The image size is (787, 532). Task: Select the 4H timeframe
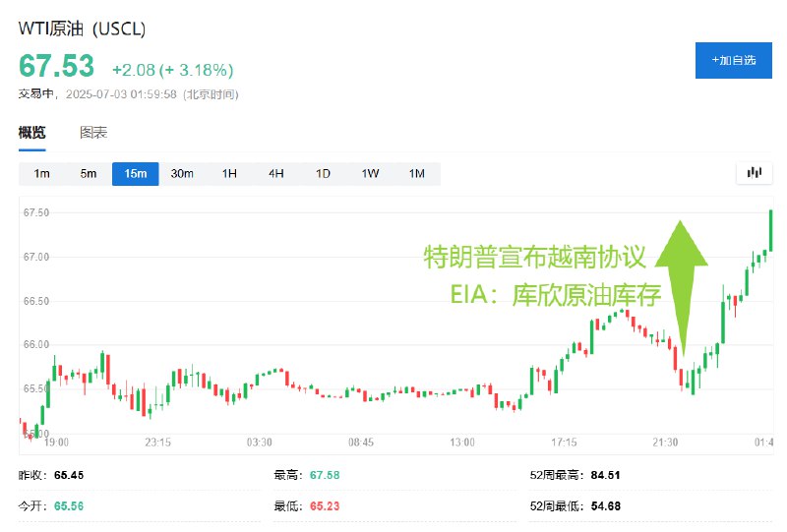[x=276, y=174]
